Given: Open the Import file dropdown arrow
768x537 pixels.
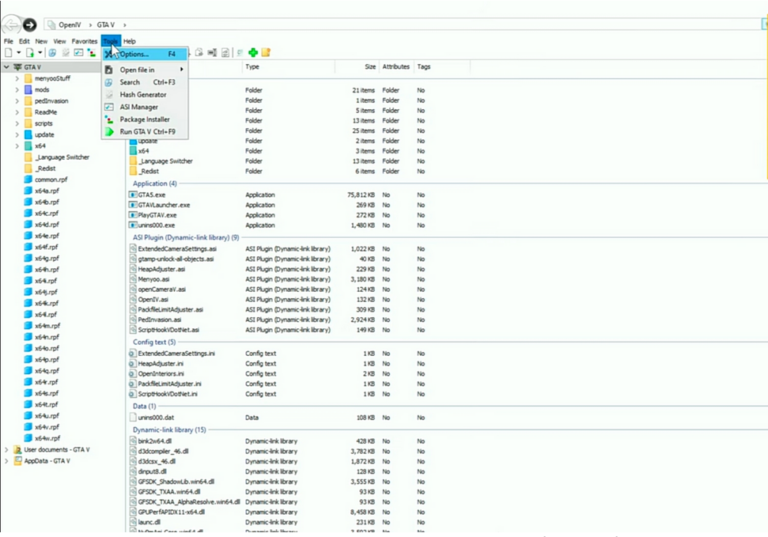Looking at the screenshot, I should click(40, 53).
